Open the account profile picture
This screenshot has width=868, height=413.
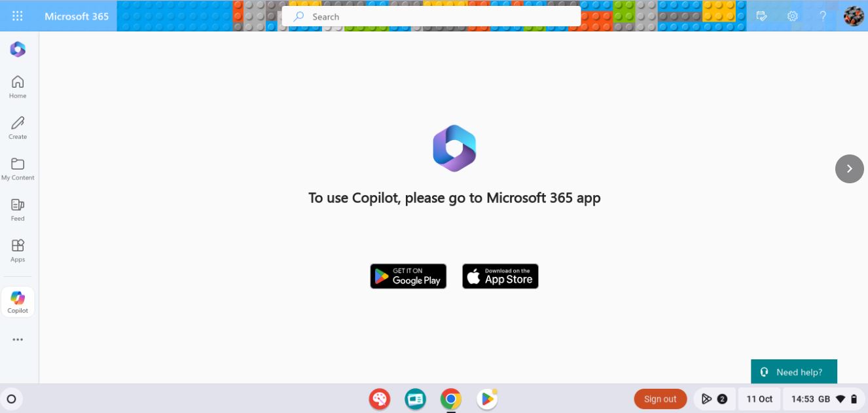tap(853, 16)
